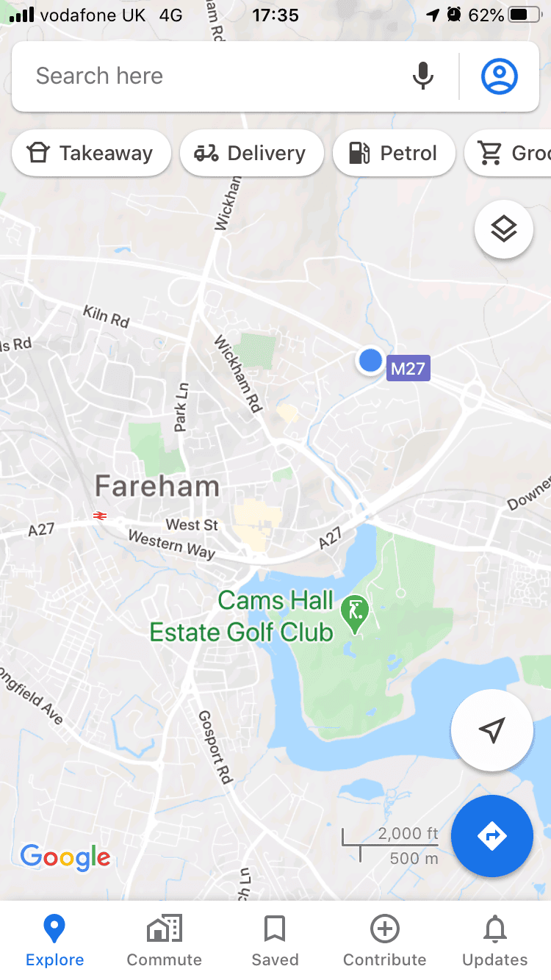Tap the microphone voice search icon
This screenshot has width=551, height=980.
point(422,76)
